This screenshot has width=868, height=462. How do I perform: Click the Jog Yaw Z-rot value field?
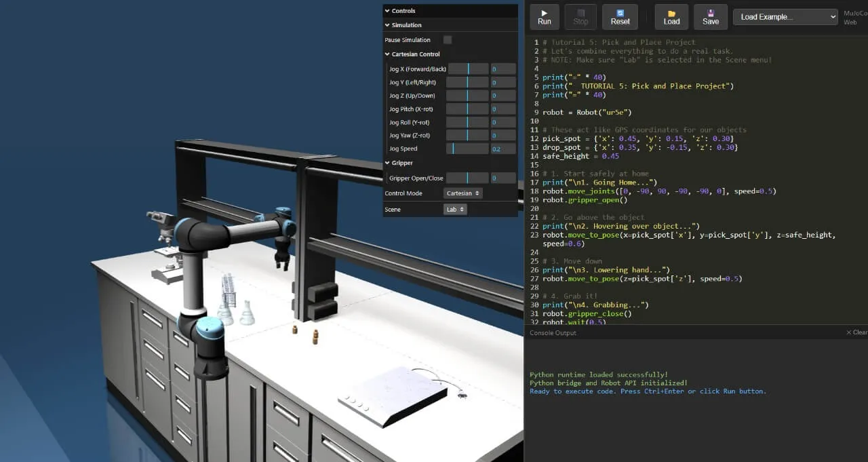502,135
